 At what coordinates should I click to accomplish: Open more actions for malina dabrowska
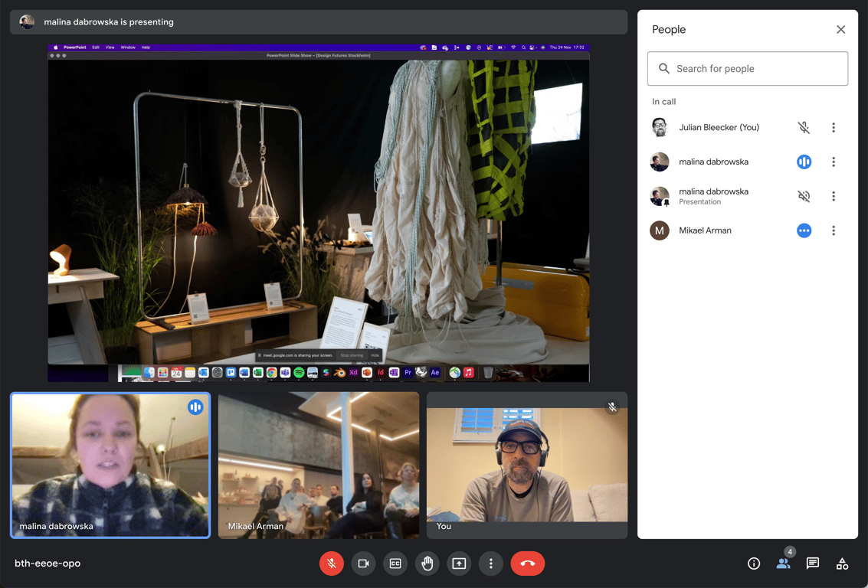[x=833, y=162]
